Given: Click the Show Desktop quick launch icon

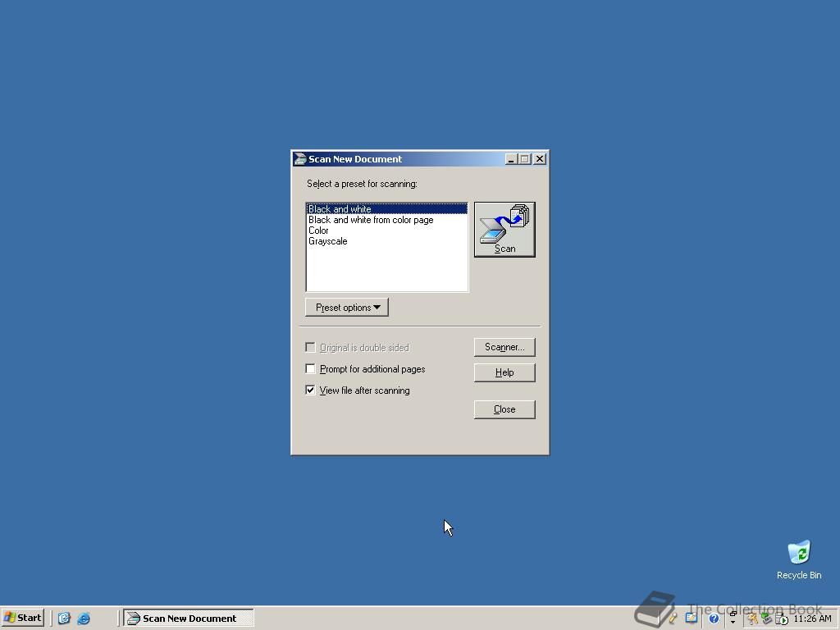Looking at the screenshot, I should point(64,619).
